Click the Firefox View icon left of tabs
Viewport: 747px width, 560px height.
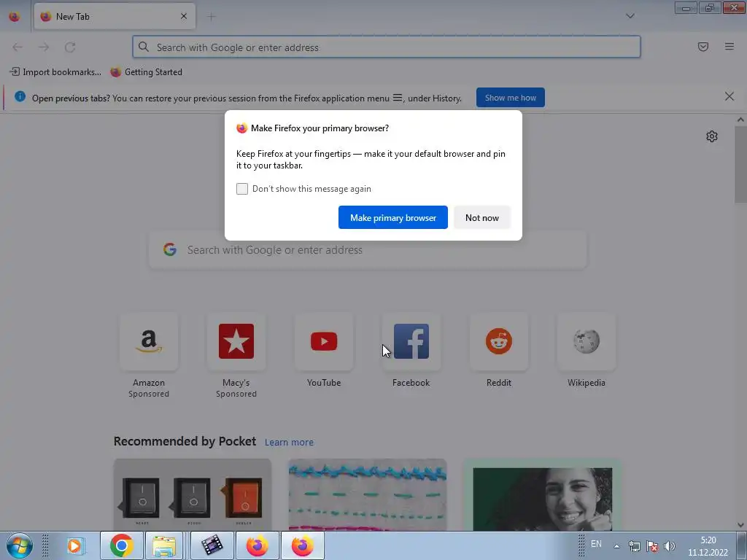(15, 17)
